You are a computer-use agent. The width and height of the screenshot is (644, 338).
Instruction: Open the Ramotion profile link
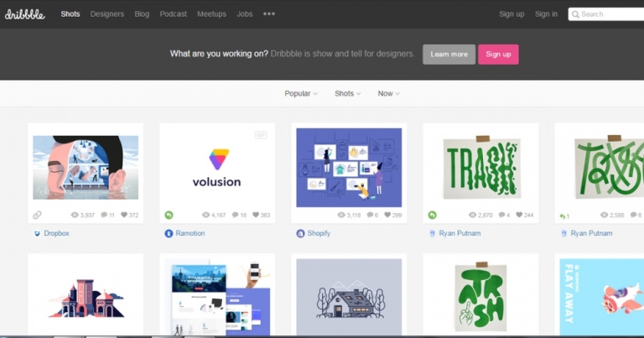point(190,233)
